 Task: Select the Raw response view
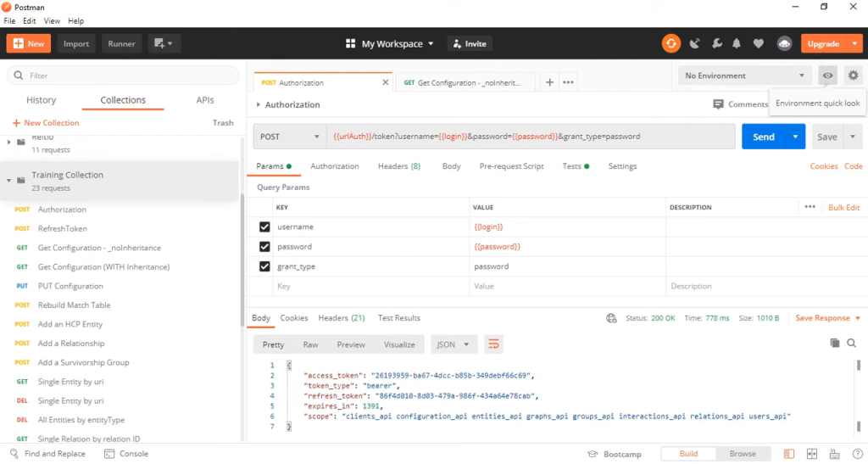click(x=310, y=344)
